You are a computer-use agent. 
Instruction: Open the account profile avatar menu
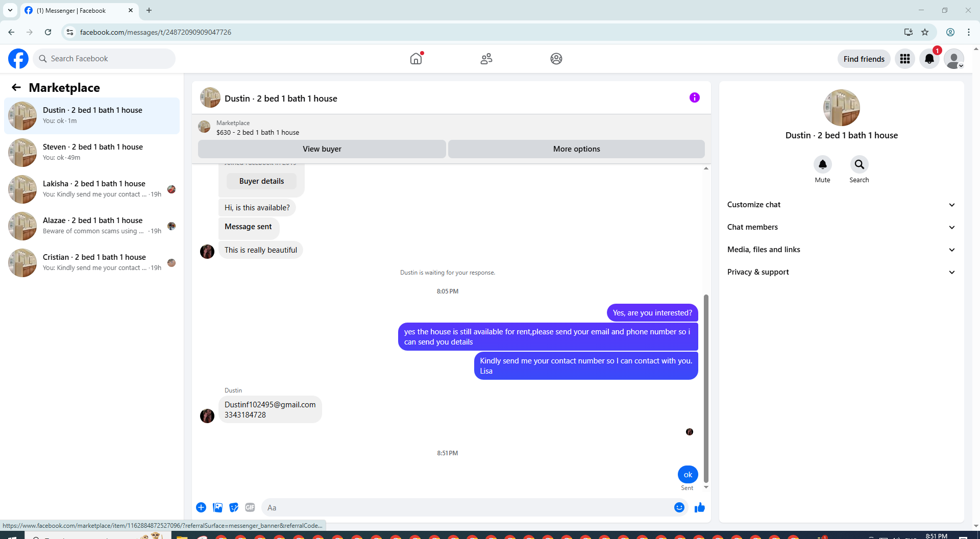[x=954, y=59]
